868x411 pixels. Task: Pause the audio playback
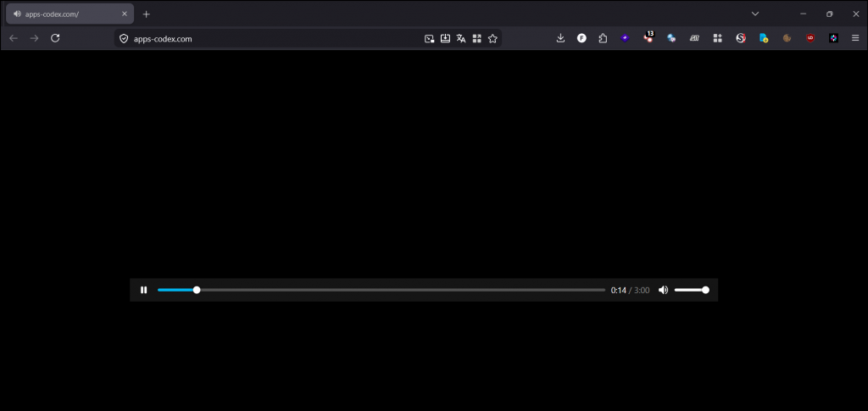click(x=143, y=290)
